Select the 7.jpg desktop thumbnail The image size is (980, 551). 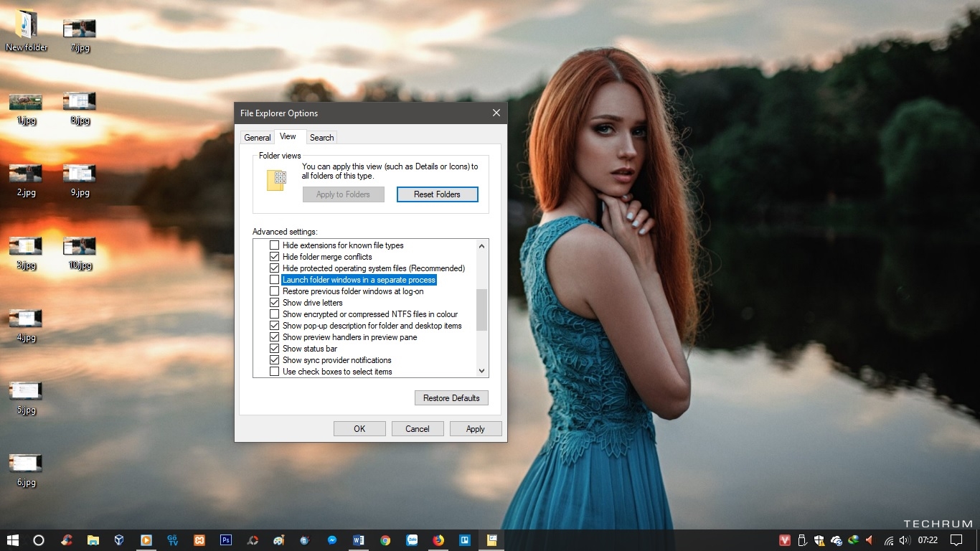[80, 33]
